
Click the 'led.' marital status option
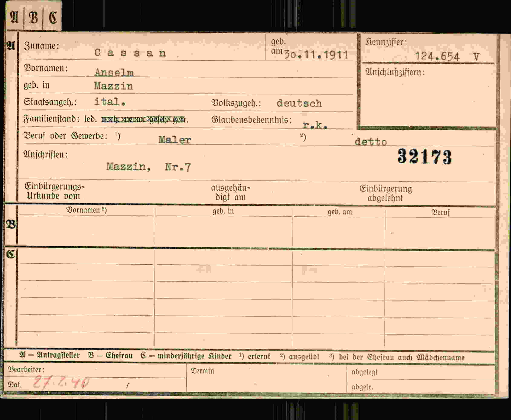[90, 119]
